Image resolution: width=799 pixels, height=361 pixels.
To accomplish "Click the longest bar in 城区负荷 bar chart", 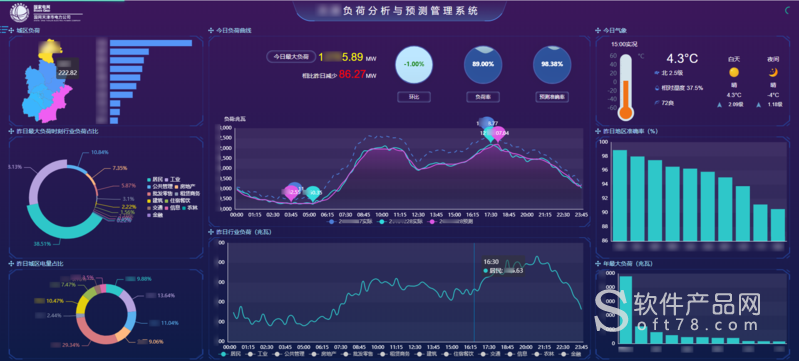I will point(150,43).
